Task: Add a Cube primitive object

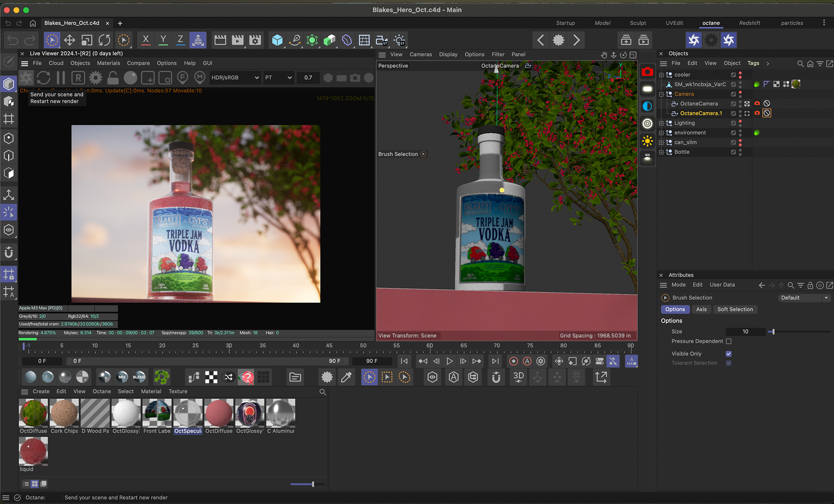Action: pos(277,40)
